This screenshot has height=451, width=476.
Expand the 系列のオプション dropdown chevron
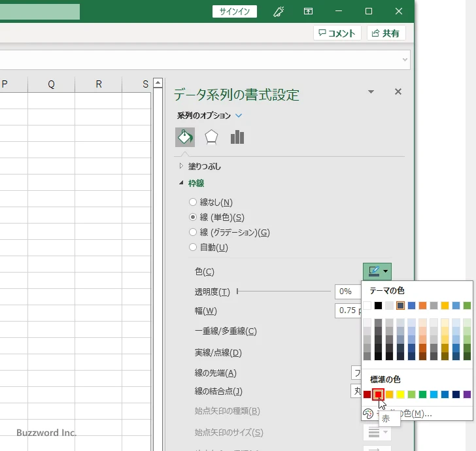pos(239,116)
